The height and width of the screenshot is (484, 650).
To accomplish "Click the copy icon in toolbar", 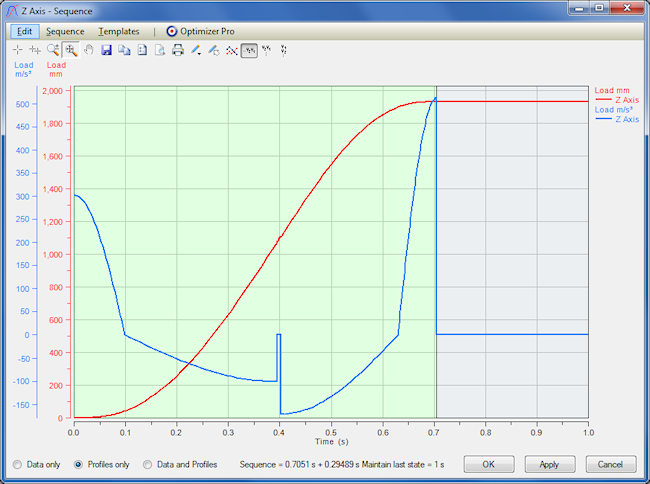I will [x=124, y=50].
